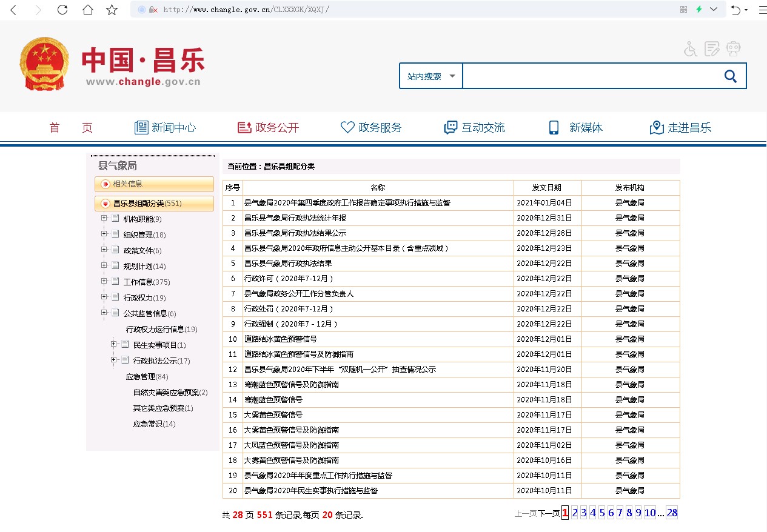This screenshot has height=532, width=767.
Task: Reload the page with refresh icon
Action: (62, 10)
